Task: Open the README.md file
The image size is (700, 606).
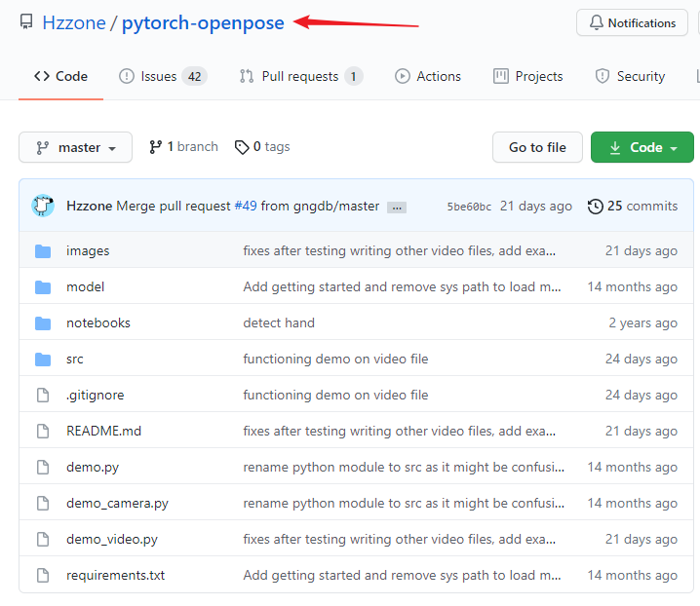Action: pos(103,431)
